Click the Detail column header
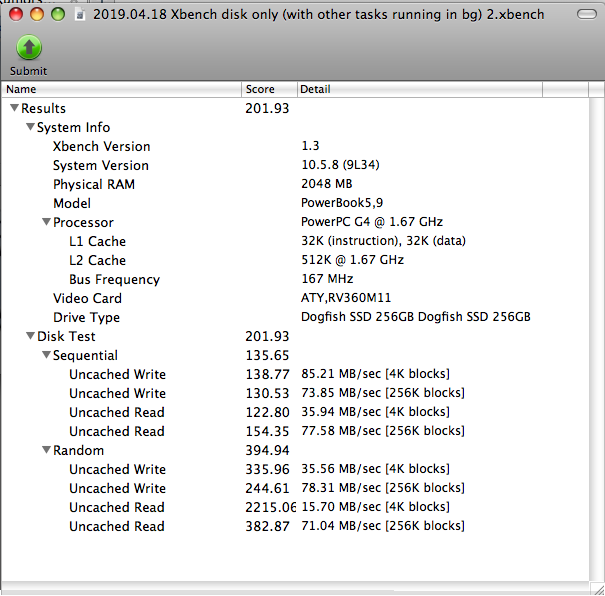This screenshot has height=596, width=605. click(420, 89)
